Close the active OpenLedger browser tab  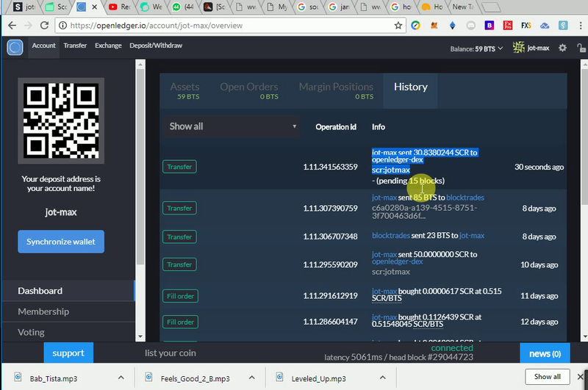(x=95, y=7)
